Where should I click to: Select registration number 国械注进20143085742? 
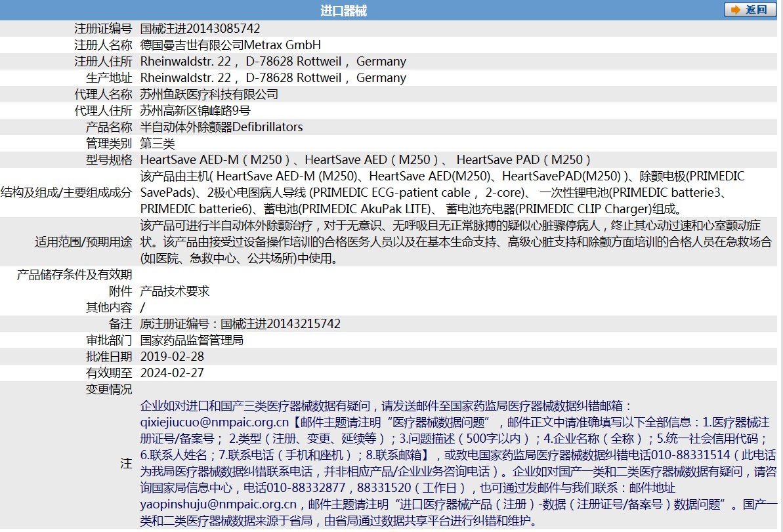pyautogui.click(x=200, y=28)
